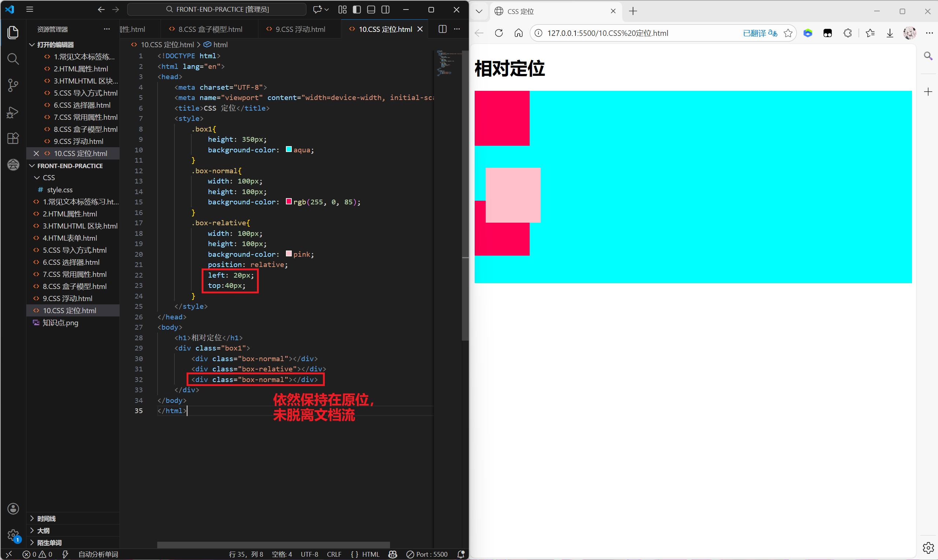
Task: Open browser downloads icon
Action: click(x=890, y=33)
